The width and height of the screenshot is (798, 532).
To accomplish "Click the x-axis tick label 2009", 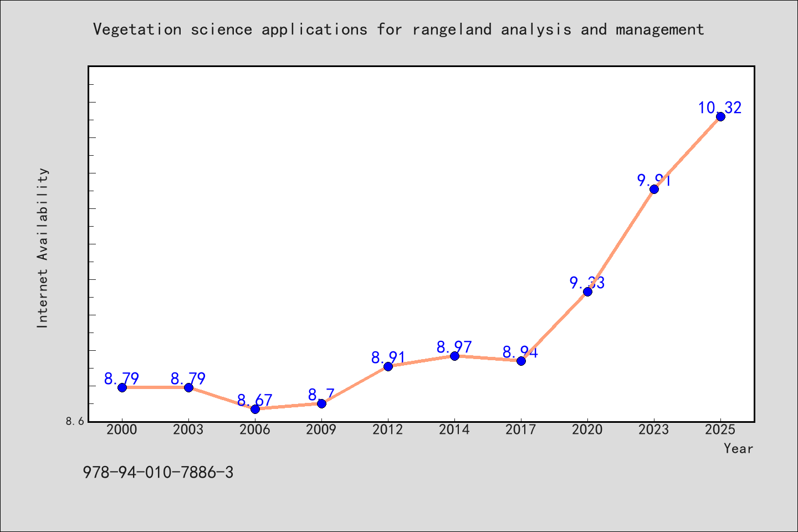I will click(321, 430).
